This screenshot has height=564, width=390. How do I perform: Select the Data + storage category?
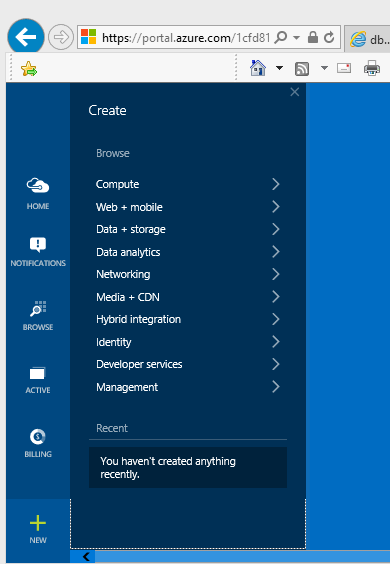(188, 229)
